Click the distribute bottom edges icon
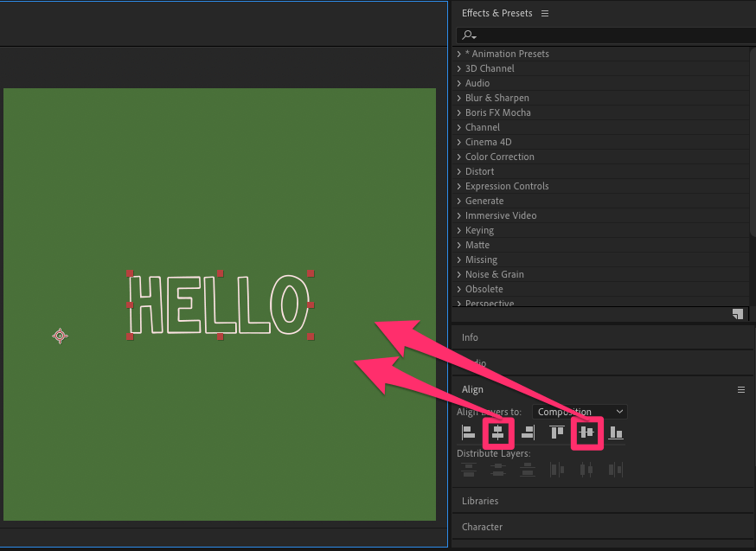This screenshot has width=756, height=551. click(x=528, y=470)
